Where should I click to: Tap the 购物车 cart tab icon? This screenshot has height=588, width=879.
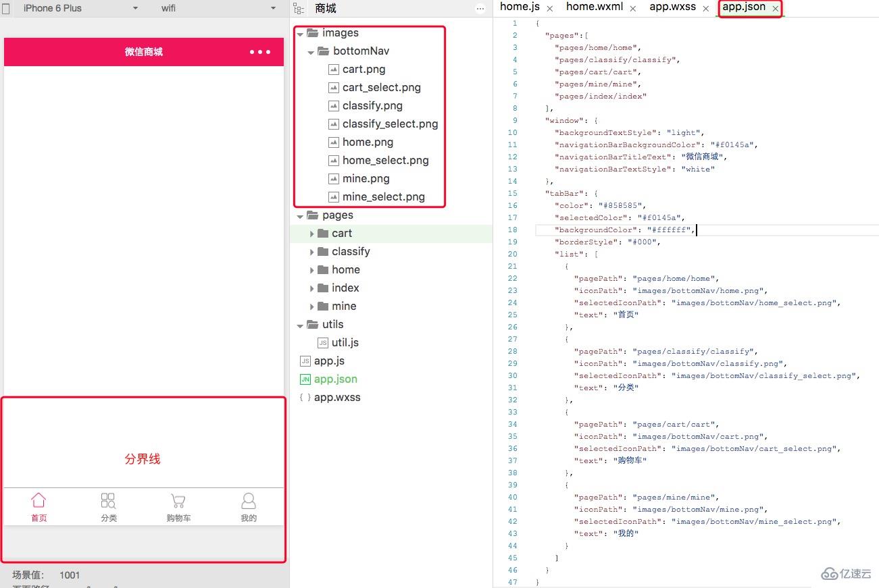click(x=178, y=501)
